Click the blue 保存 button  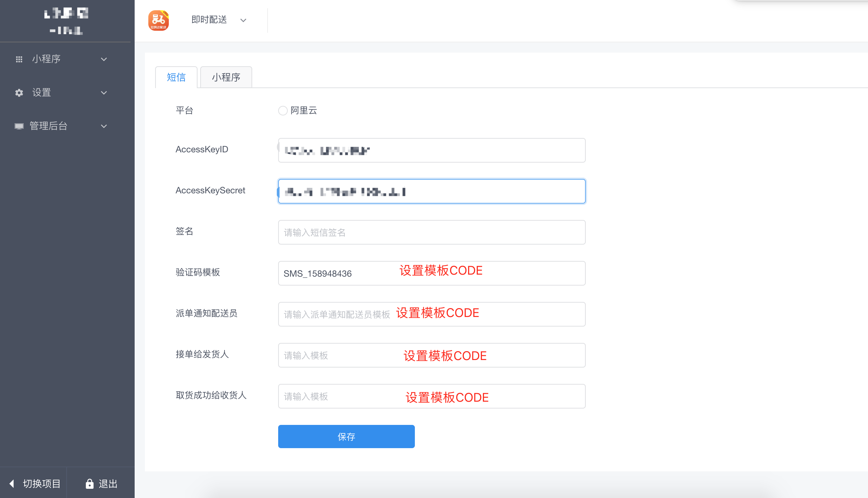346,437
